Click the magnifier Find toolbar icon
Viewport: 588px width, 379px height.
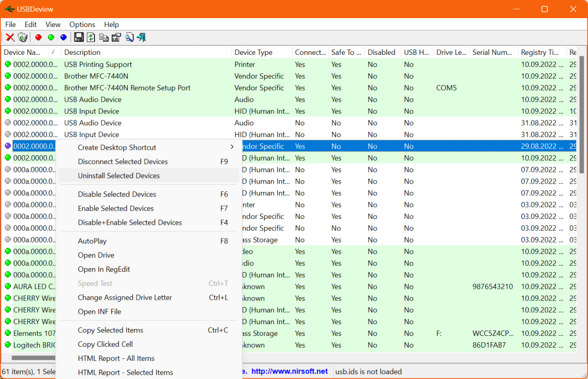[129, 37]
